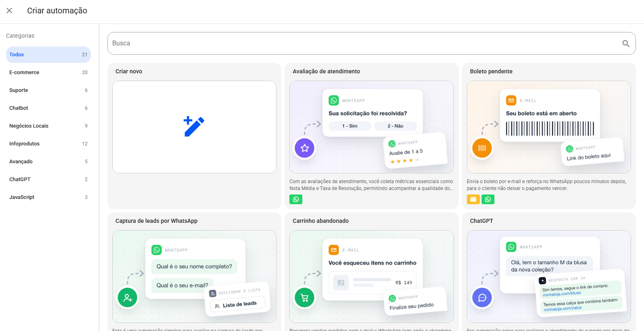Click the purple star circle icon
644x331 pixels.
[x=305, y=148]
